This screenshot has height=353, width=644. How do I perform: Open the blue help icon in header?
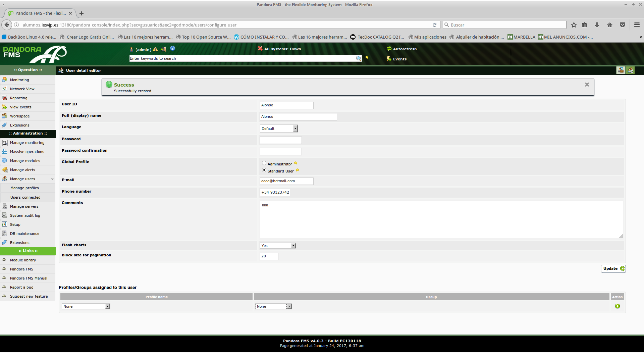pos(172,48)
